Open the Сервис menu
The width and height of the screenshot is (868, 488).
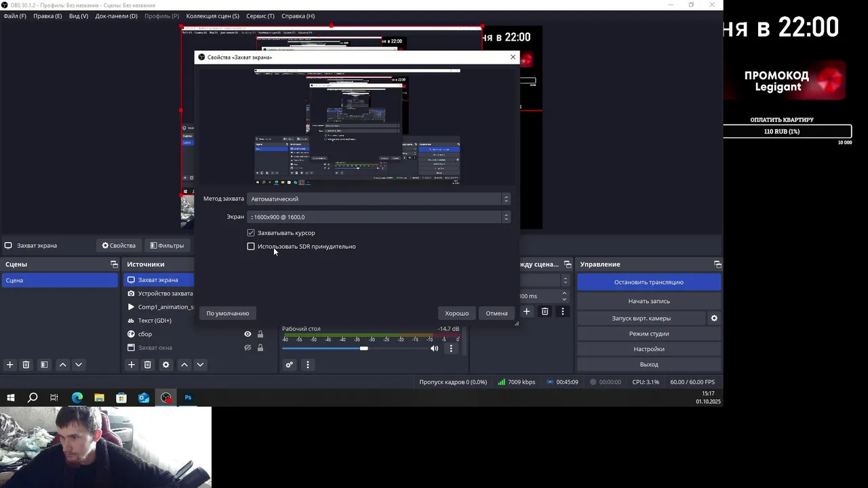pos(260,16)
